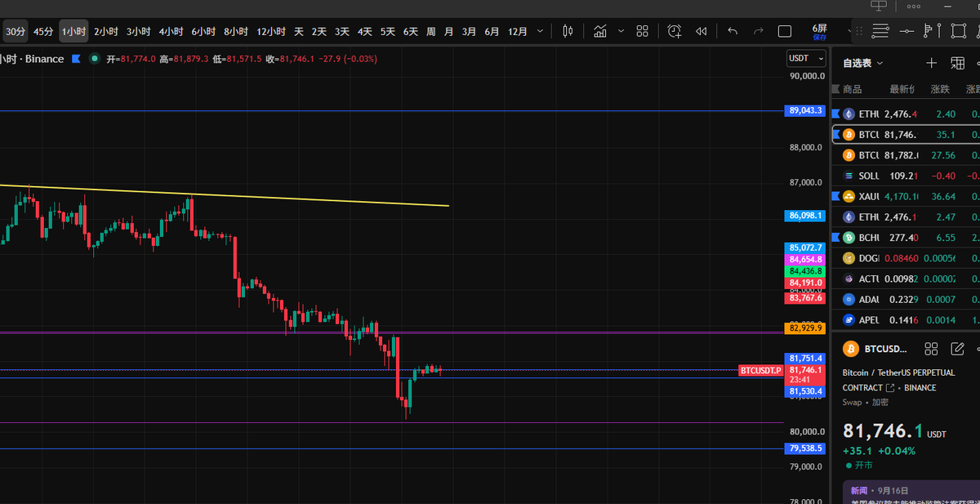The image size is (980, 504).
Task: Open the 6屏 saved layout dropdown arrow
Action: coord(850,31)
